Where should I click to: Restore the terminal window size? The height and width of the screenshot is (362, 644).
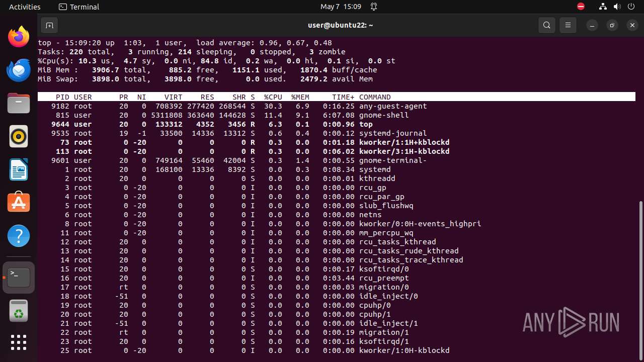612,25
